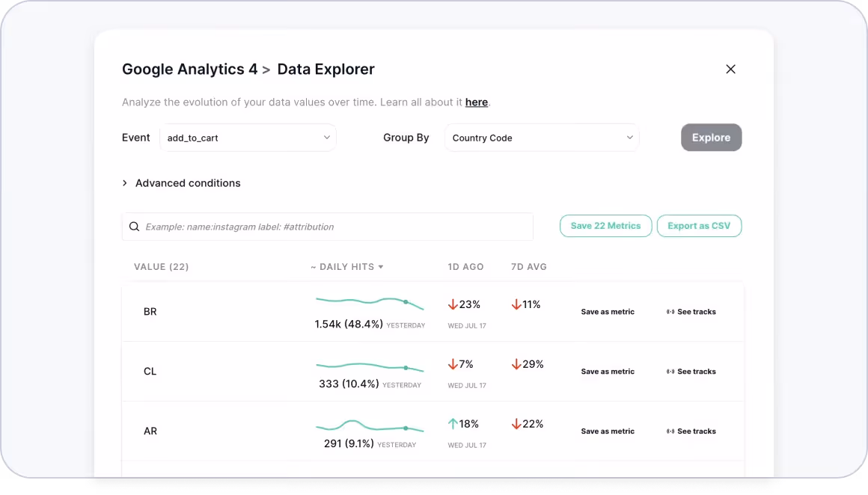Focus the metrics search input field
The width and height of the screenshot is (868, 495).
327,227
